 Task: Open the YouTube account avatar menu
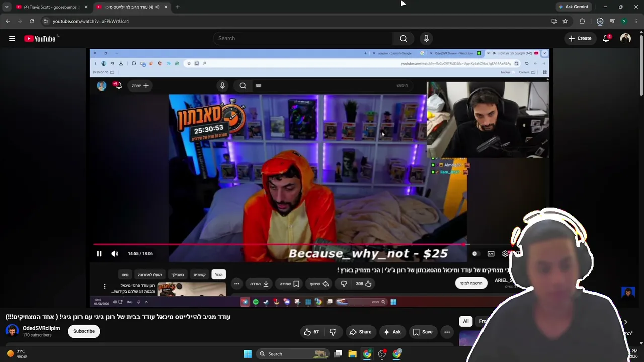[625, 38]
